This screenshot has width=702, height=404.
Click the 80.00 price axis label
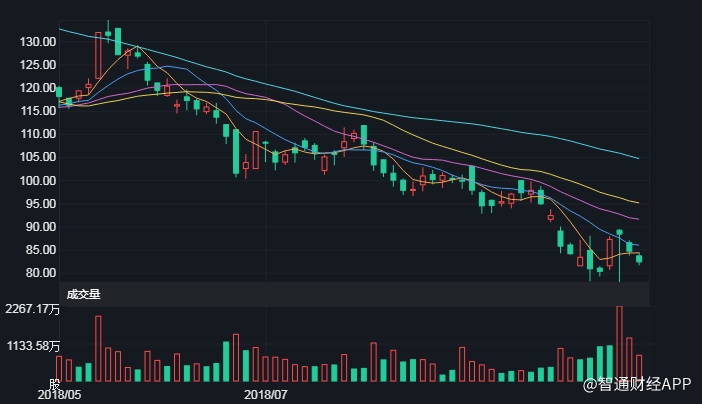click(36, 273)
